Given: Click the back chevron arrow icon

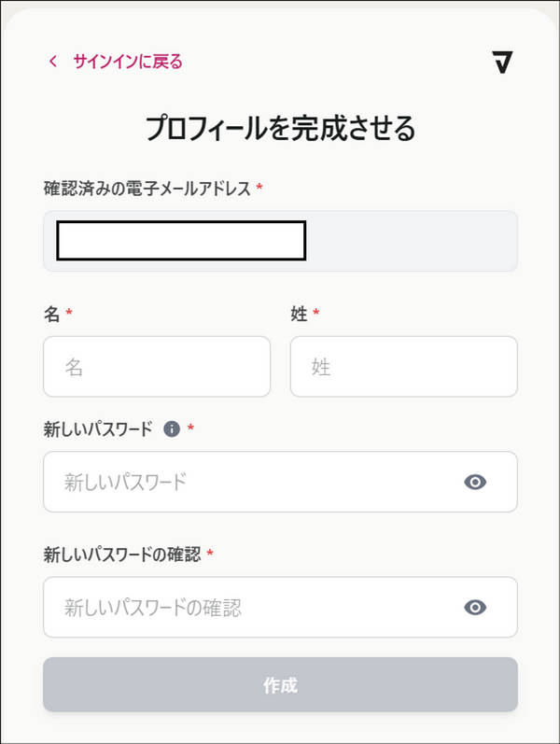Looking at the screenshot, I should click(53, 62).
